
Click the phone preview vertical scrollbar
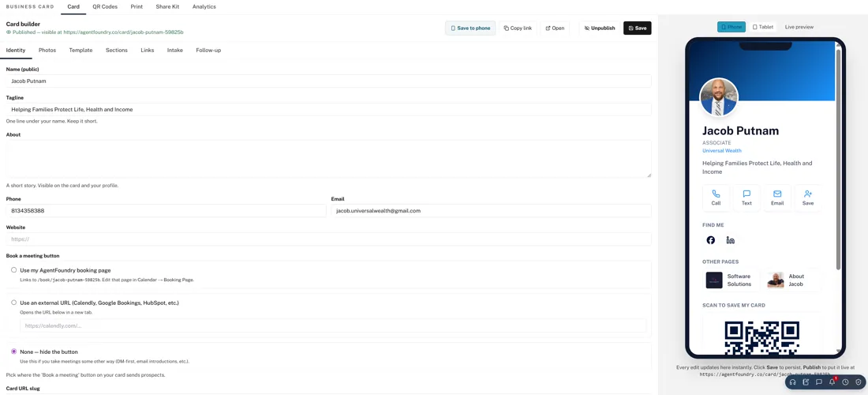click(x=838, y=159)
